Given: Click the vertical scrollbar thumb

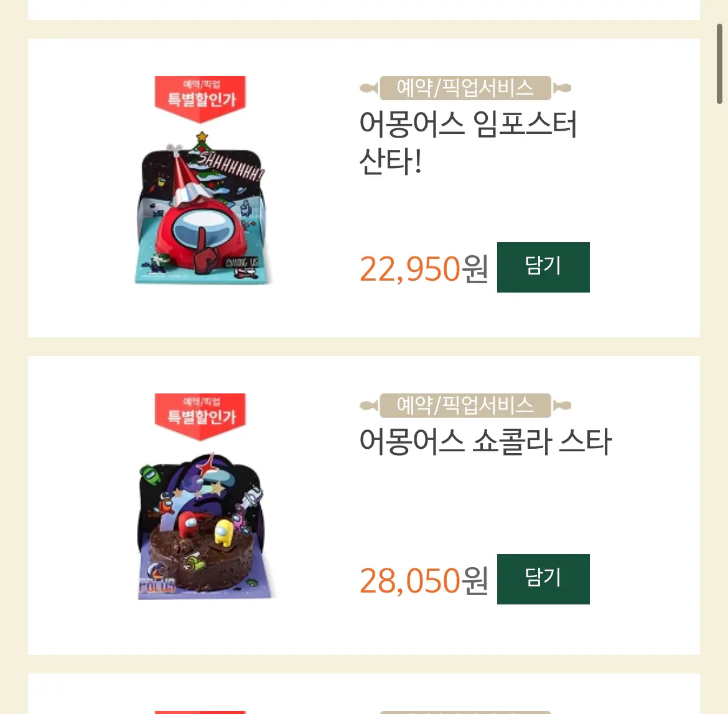Looking at the screenshot, I should (x=719, y=63).
